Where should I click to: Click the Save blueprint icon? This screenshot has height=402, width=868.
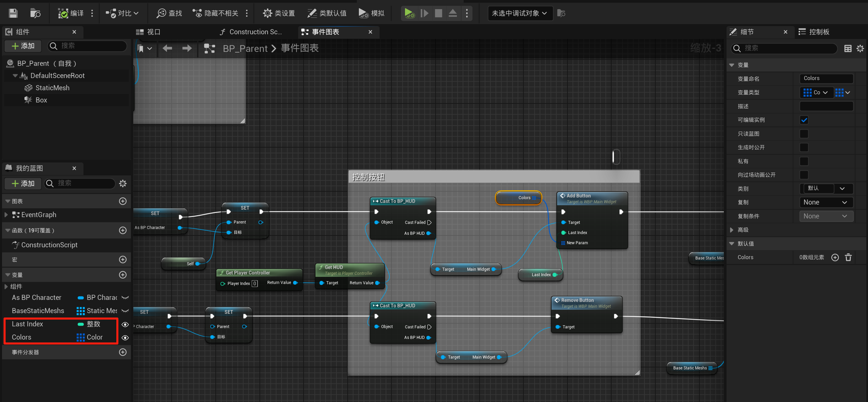pos(13,13)
